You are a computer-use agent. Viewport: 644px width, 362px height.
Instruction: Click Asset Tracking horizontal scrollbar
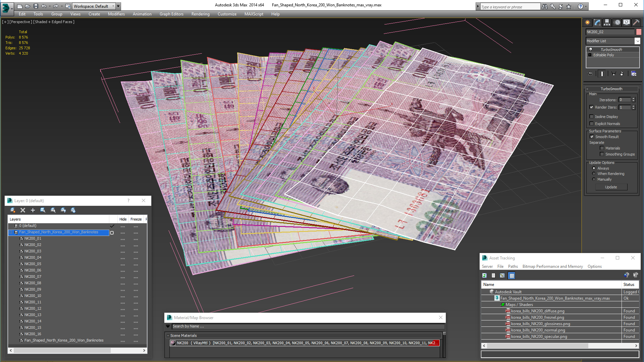pyautogui.click(x=560, y=346)
